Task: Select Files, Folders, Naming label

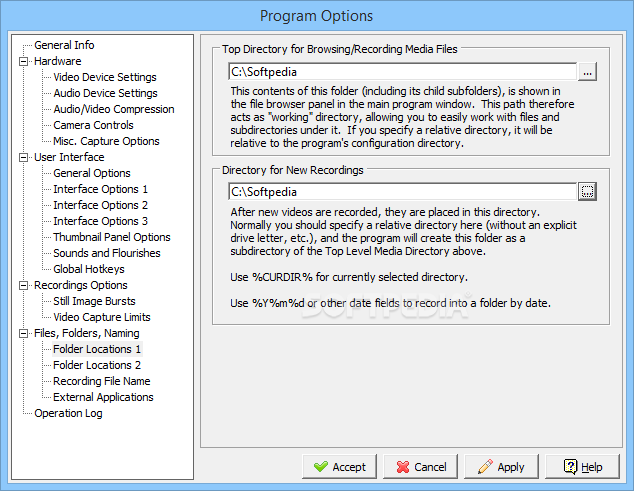Action: (87, 333)
